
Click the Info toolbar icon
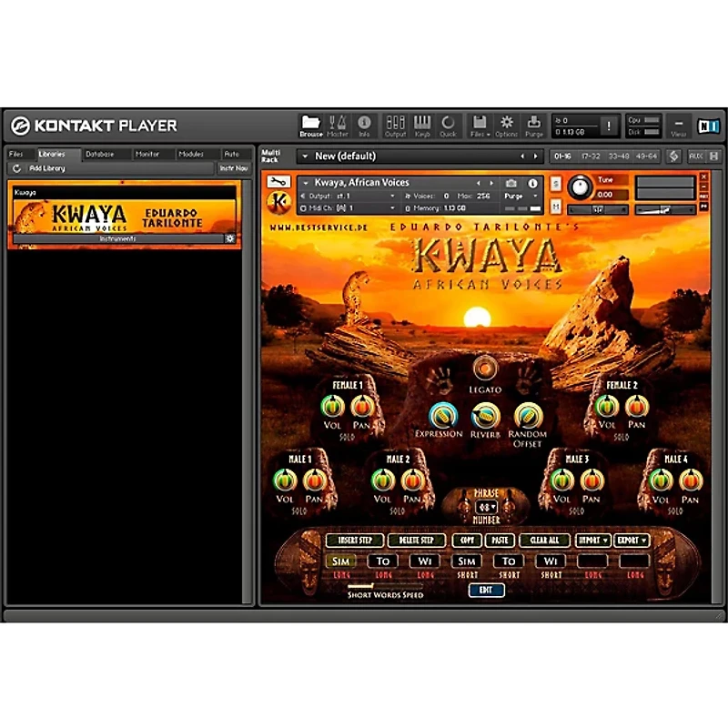(364, 126)
